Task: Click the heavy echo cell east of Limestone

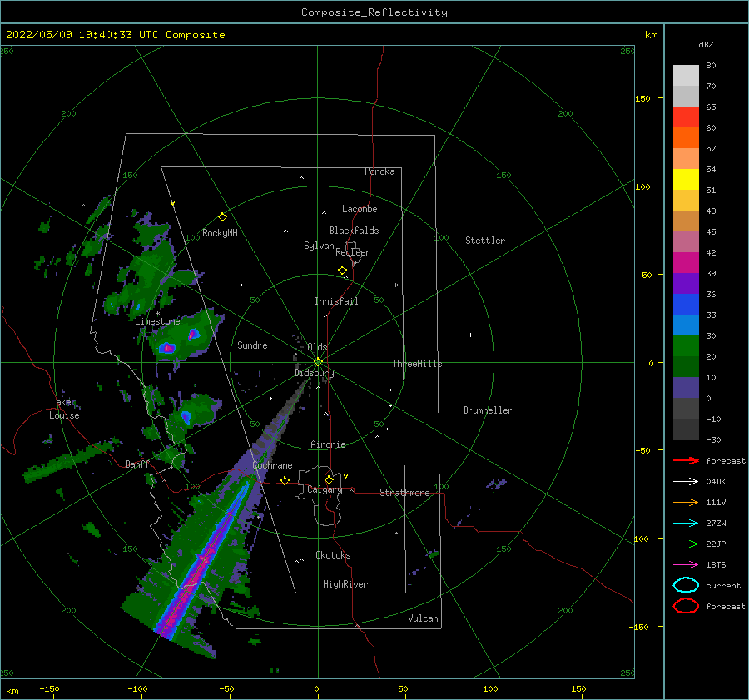Action: (193, 334)
